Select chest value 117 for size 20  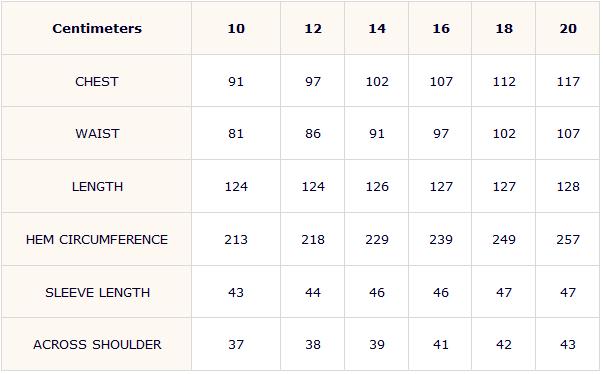click(x=568, y=81)
